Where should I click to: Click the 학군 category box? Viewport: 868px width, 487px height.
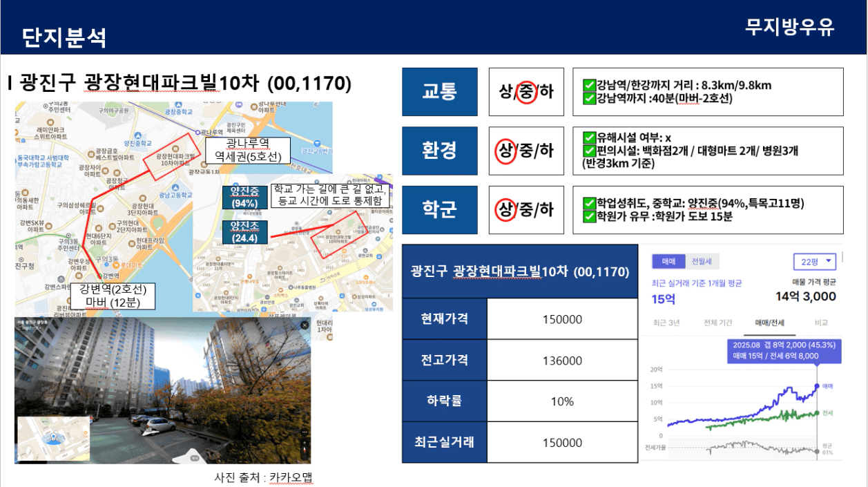pyautogui.click(x=440, y=209)
